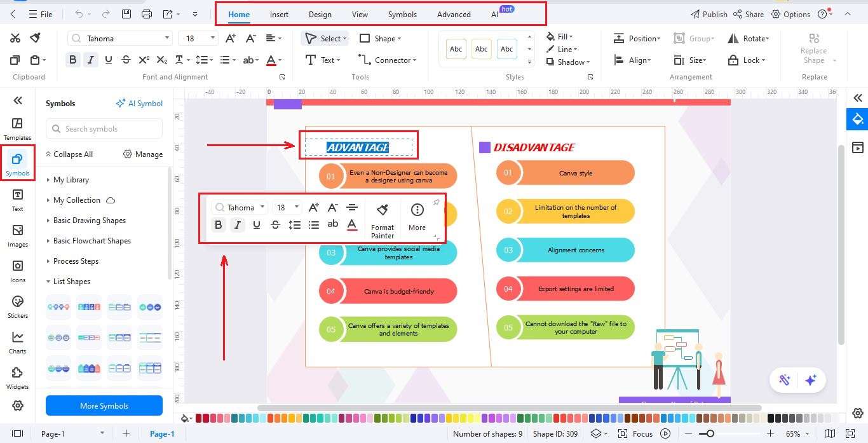This screenshot has width=868, height=443.
Task: Click the AI sparkle button on canvas
Action: click(x=810, y=380)
